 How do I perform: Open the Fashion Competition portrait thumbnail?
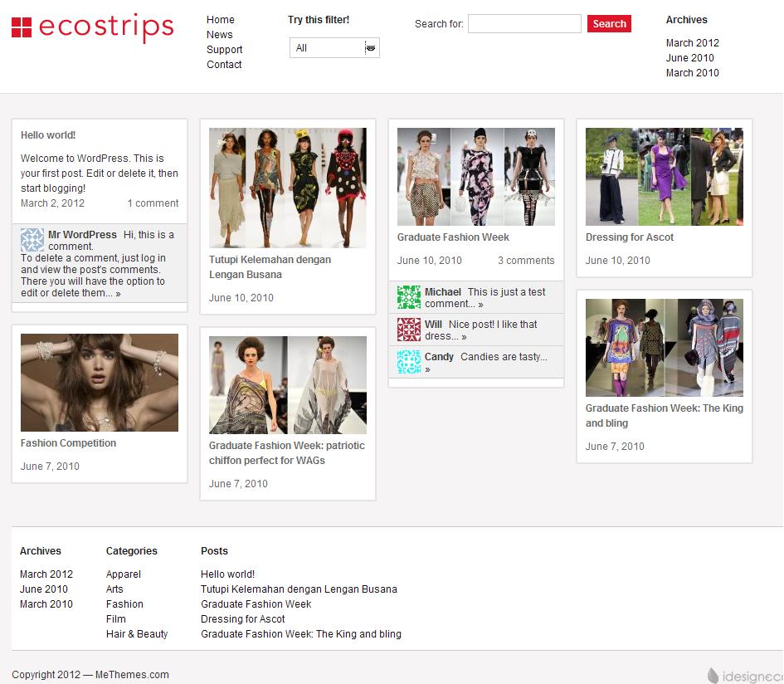point(100,382)
